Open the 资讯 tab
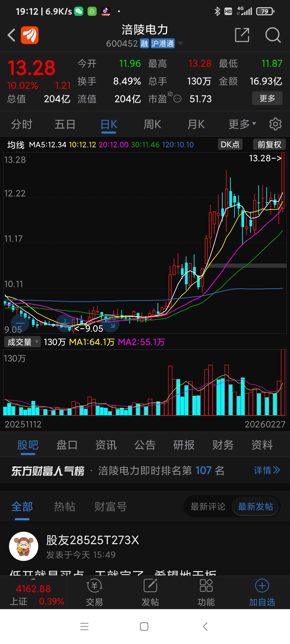This screenshot has width=290, height=644. pyautogui.click(x=106, y=445)
